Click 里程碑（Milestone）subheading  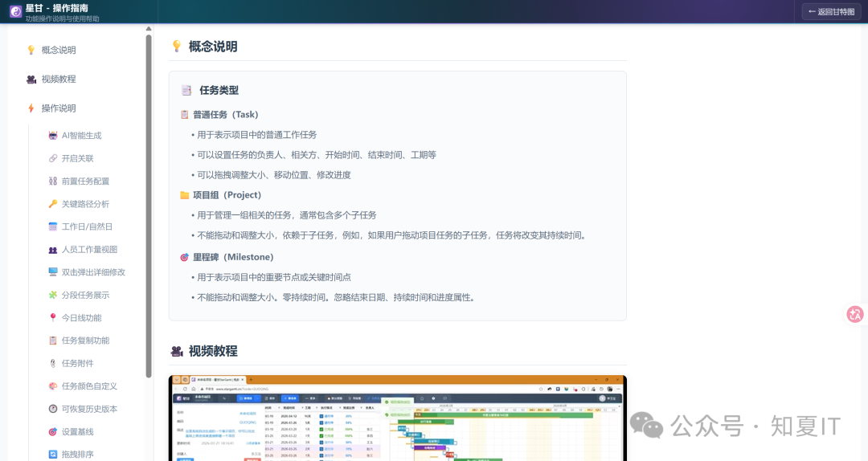click(x=233, y=257)
